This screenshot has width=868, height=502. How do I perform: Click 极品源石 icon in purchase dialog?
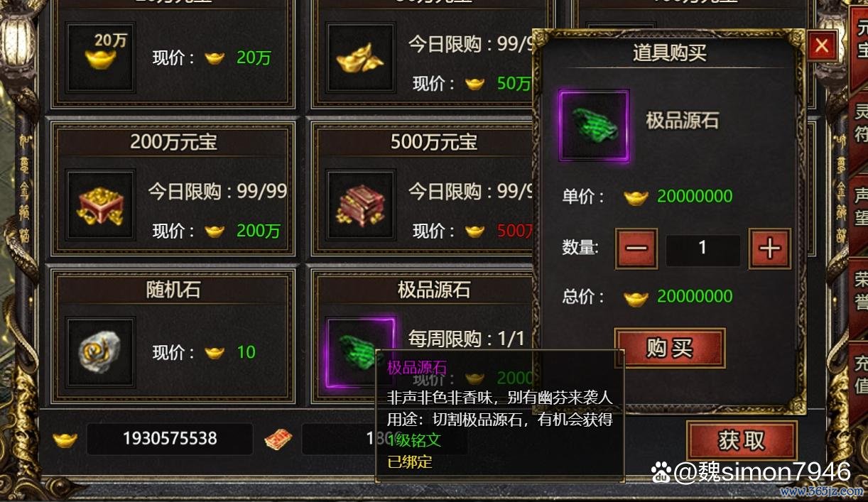point(594,126)
